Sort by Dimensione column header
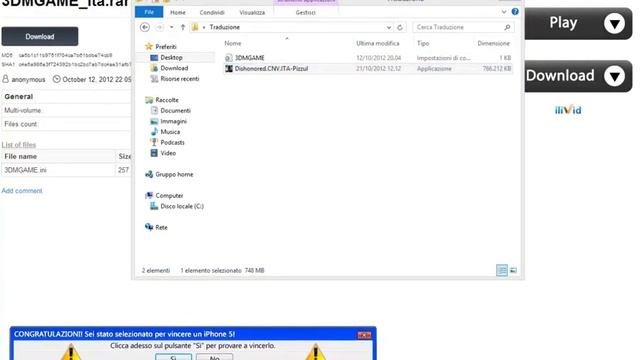640x360 pixels. pos(493,43)
